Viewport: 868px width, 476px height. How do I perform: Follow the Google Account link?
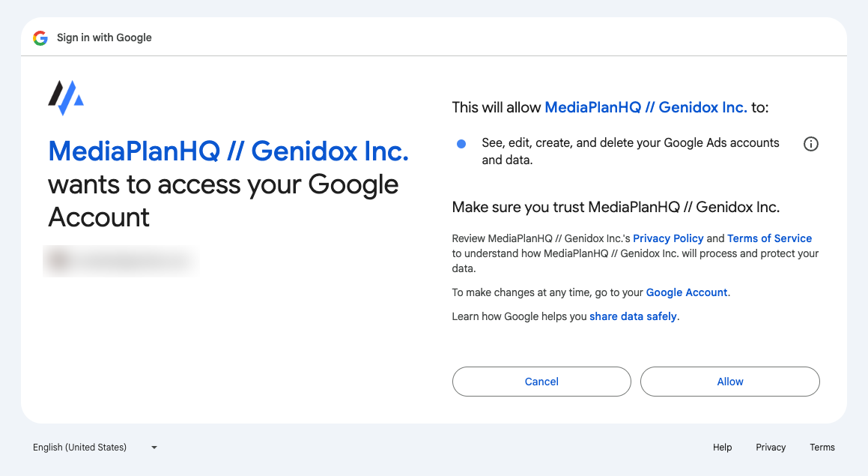coord(687,292)
